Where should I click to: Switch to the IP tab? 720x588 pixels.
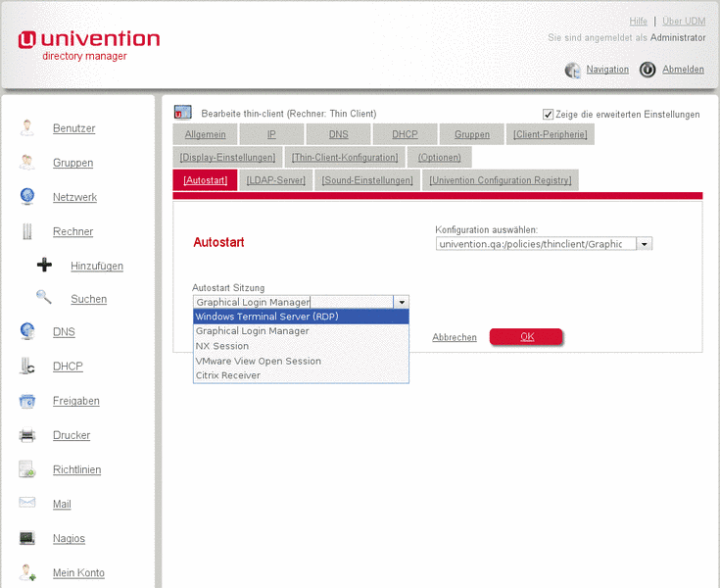tap(271, 134)
